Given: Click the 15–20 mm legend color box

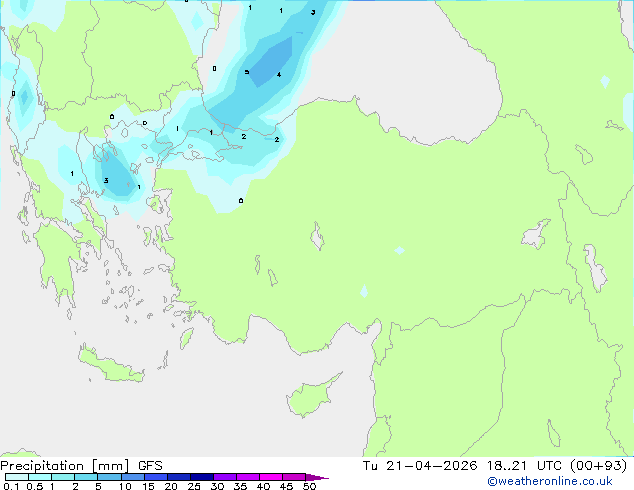Looking at the screenshot, I should tap(156, 477).
